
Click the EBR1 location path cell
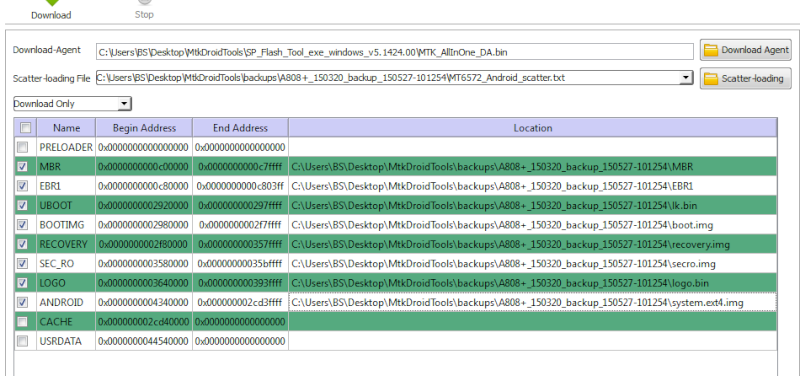pos(533,186)
